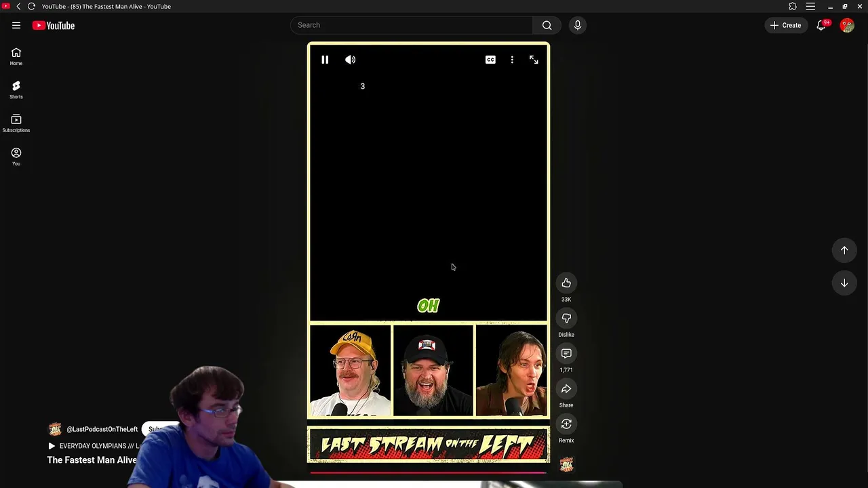Screen dimensions: 868x488
Task: Expand the Short to fullscreen
Action: click(x=534, y=60)
